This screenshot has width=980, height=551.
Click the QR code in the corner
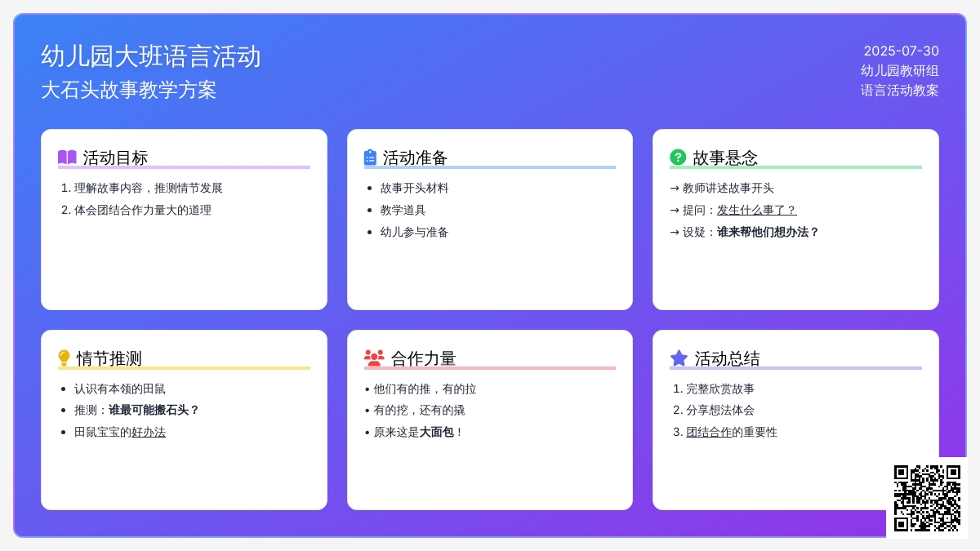point(927,498)
